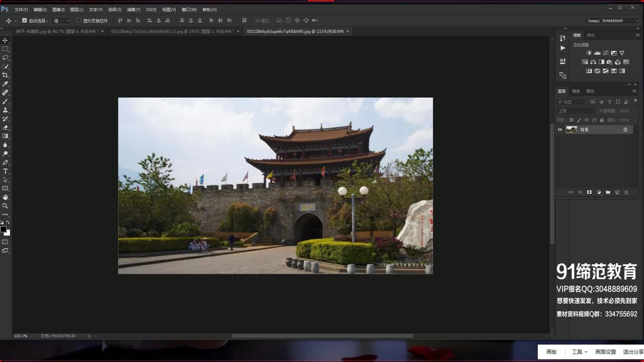
Task: Open the layer filter 类型 dropdown
Action: coord(571,102)
